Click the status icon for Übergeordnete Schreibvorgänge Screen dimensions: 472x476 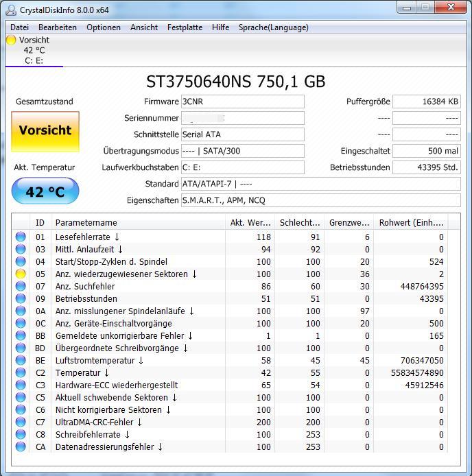[x=21, y=348]
